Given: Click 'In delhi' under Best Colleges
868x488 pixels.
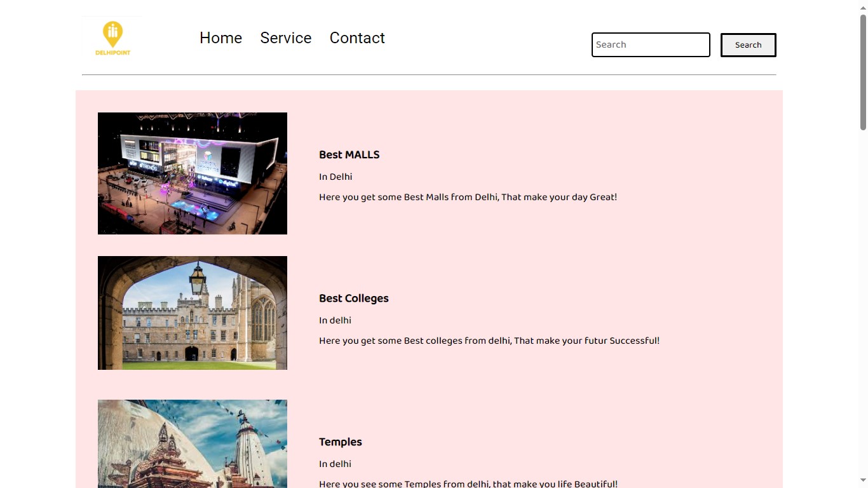Looking at the screenshot, I should coord(335,321).
